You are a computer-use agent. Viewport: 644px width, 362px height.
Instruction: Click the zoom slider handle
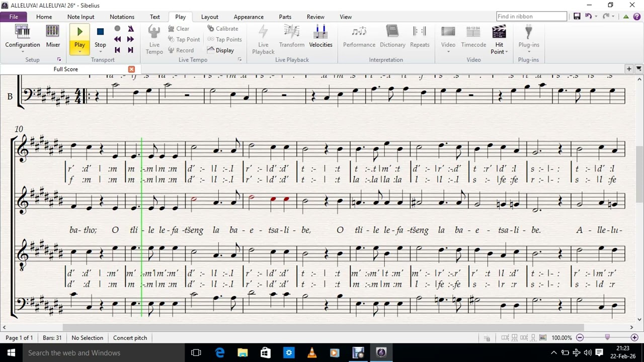[x=607, y=337]
